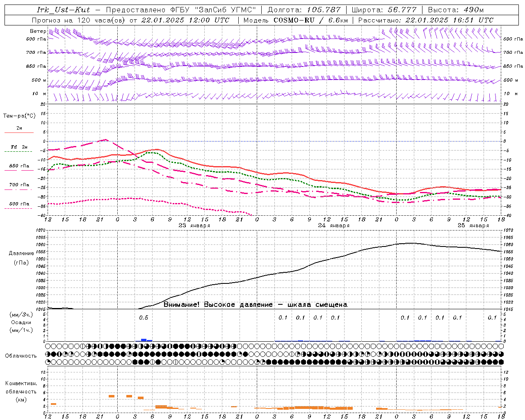Screen dimensions: 525x420
Task: Click the tallest blue precipitation bar
Action: click(144, 340)
